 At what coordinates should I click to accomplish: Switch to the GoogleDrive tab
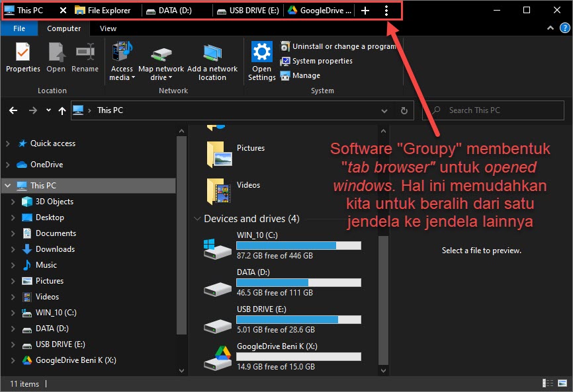[320, 10]
